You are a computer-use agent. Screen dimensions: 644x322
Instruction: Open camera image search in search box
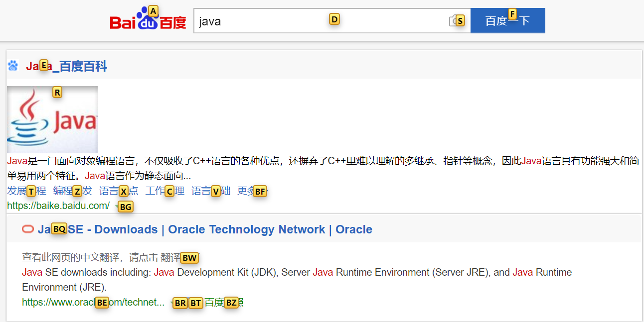point(455,21)
